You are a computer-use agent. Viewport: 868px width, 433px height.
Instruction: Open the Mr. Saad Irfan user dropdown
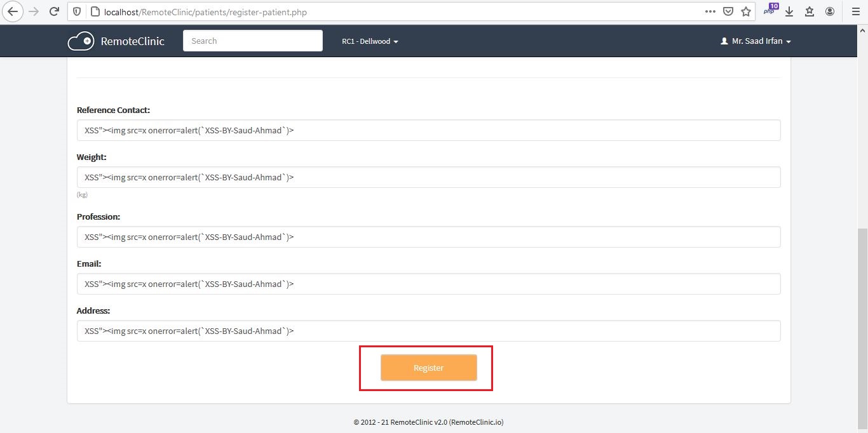point(756,41)
